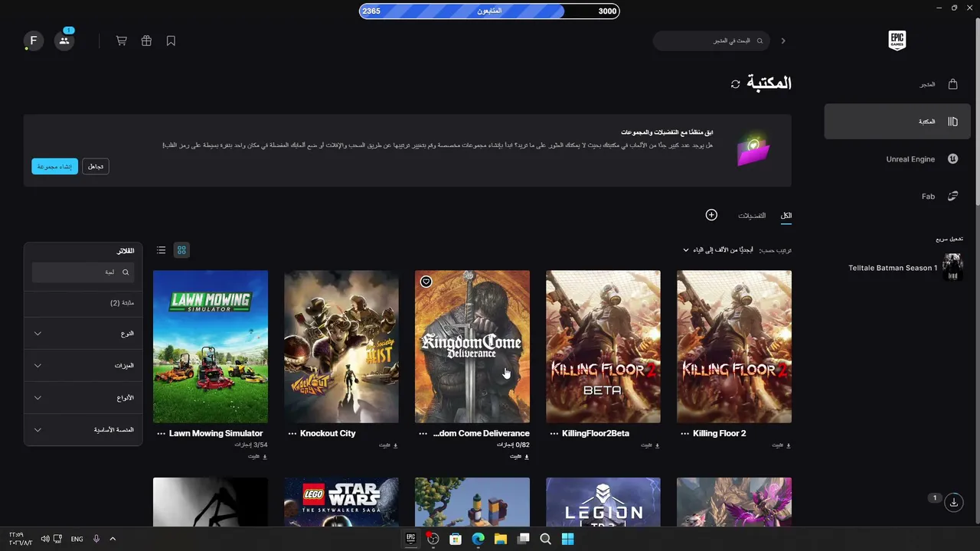This screenshot has height=551, width=980.
Task: Install KillingFloor2Beta via تثبيت link
Action: pos(650,445)
